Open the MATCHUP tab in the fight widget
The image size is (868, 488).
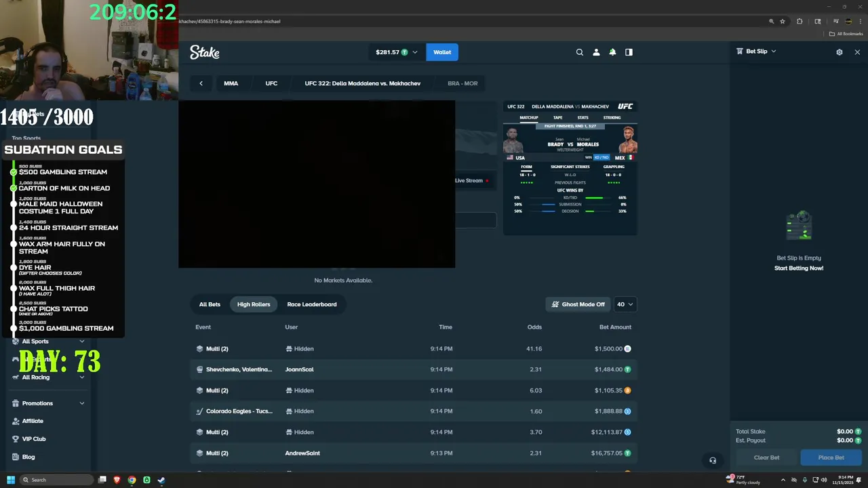tap(529, 117)
